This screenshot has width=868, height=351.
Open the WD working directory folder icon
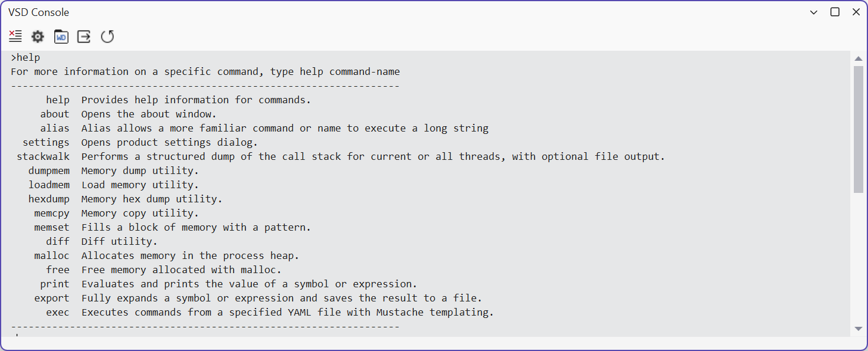[x=61, y=37]
